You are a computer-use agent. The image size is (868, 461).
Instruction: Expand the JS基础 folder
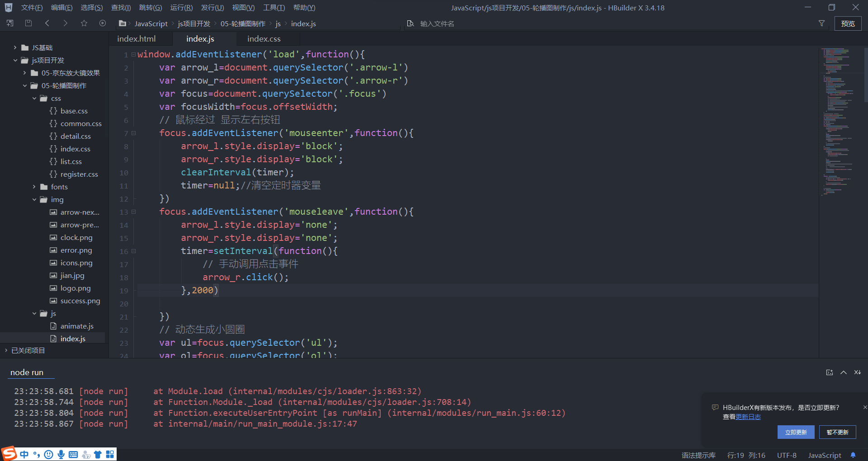(15, 47)
